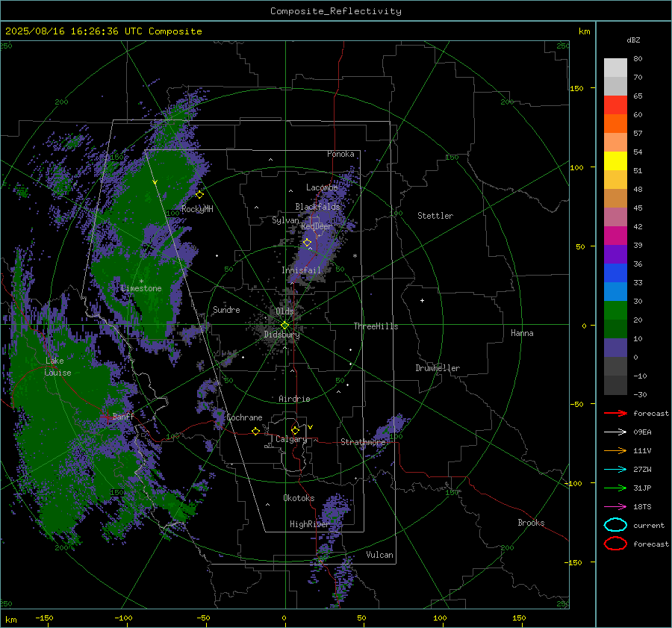
Task: Click the orange 111V arrow legend icon
Action: click(615, 450)
